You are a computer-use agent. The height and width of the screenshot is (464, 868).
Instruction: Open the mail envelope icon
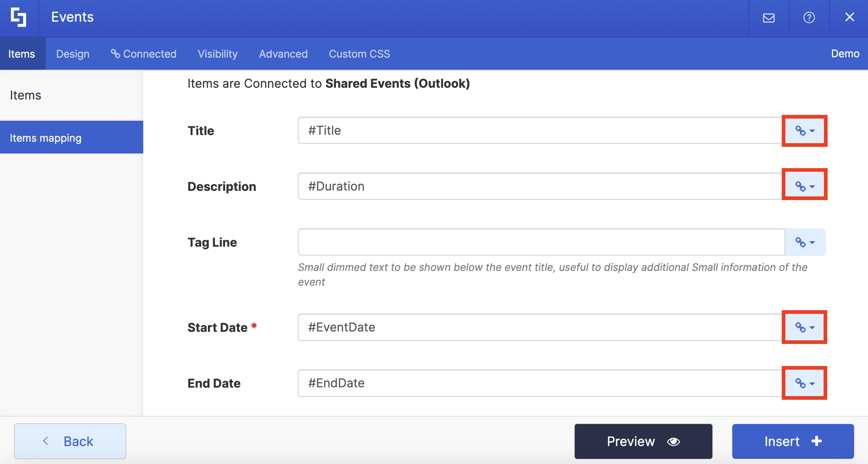(768, 18)
